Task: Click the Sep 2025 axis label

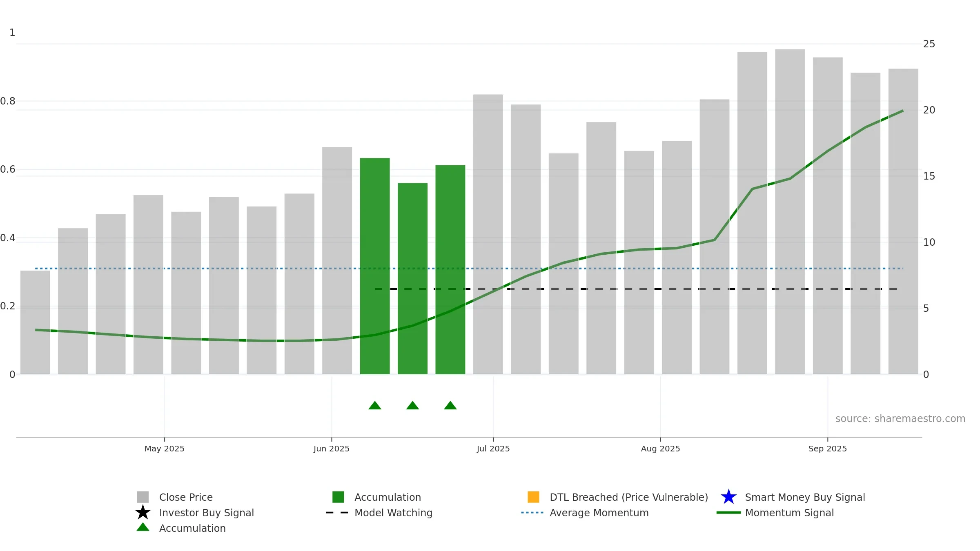Action: click(x=828, y=449)
